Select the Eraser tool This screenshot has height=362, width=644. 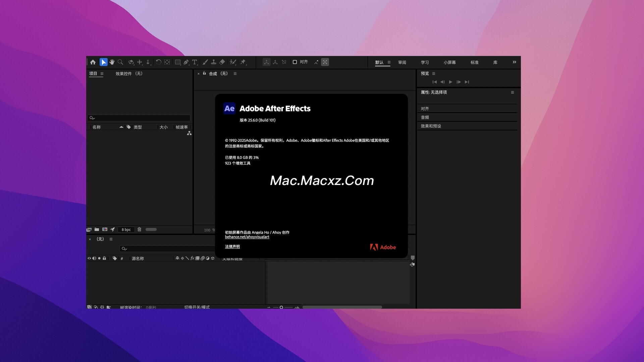click(x=222, y=62)
